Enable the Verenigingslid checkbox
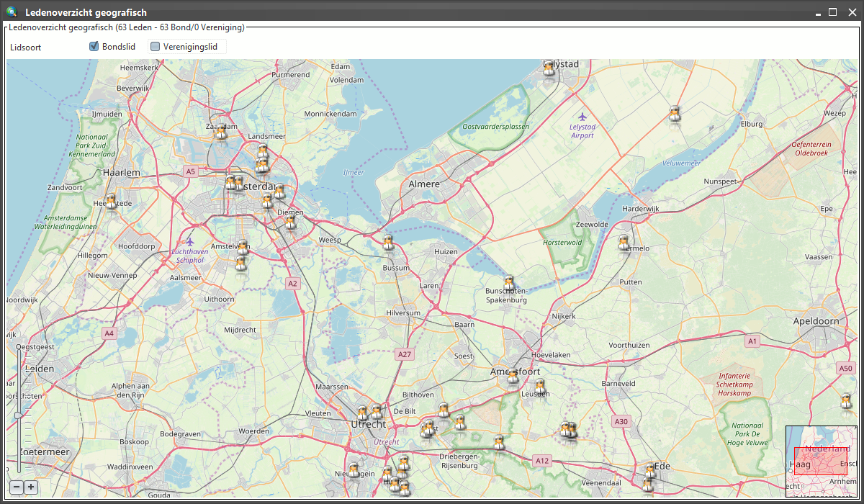Screen dimensions: 864x504 [155, 47]
